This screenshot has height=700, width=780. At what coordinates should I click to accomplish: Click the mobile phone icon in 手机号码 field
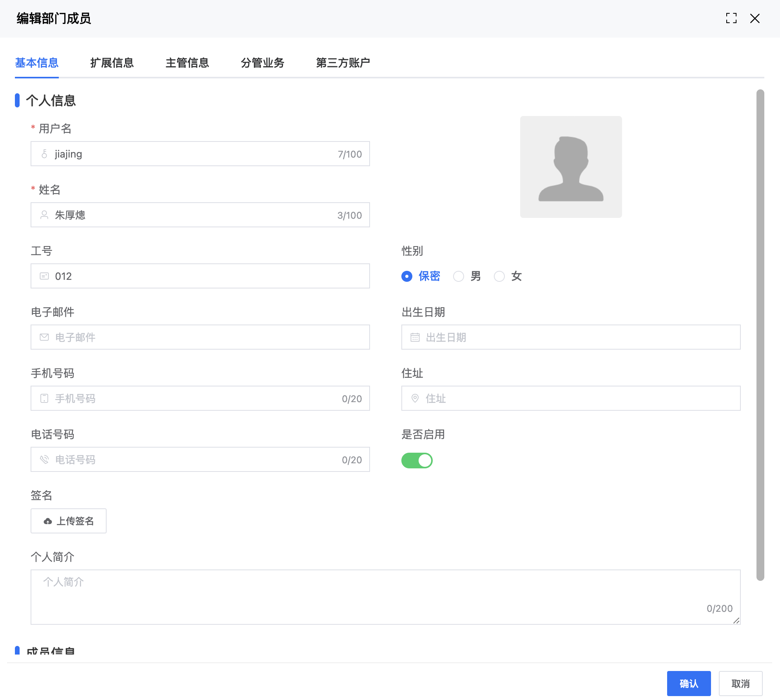click(44, 399)
